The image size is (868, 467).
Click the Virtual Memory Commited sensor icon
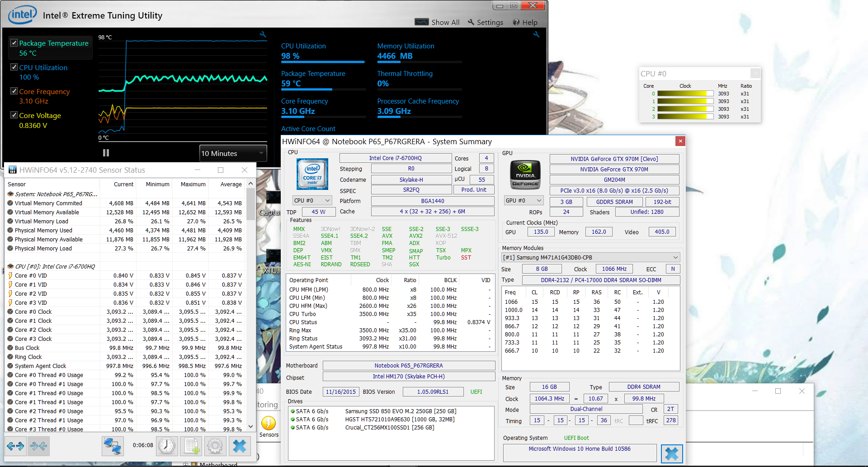[10, 203]
